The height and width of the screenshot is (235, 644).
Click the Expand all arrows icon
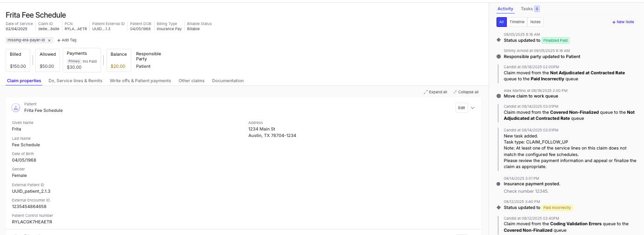click(x=426, y=92)
